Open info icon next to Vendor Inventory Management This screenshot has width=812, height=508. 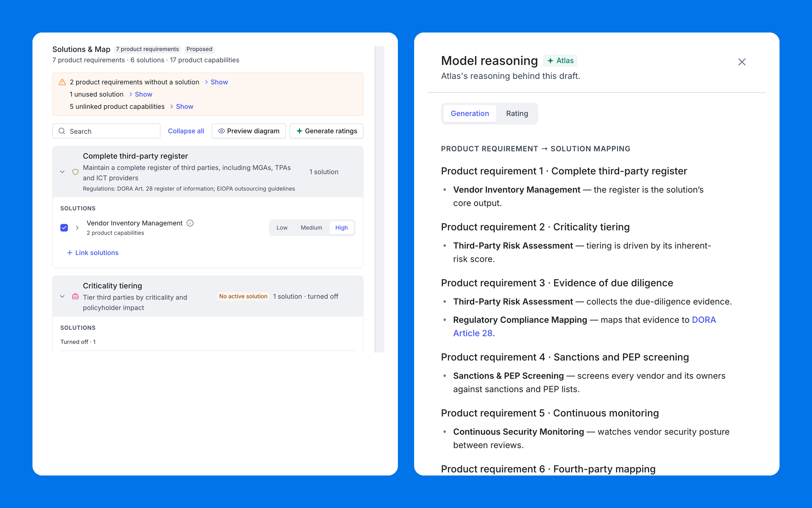[x=190, y=223]
